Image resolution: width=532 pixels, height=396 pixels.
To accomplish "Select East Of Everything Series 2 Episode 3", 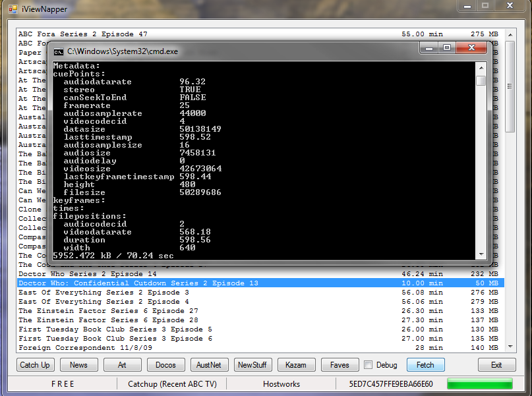I will [260, 293].
